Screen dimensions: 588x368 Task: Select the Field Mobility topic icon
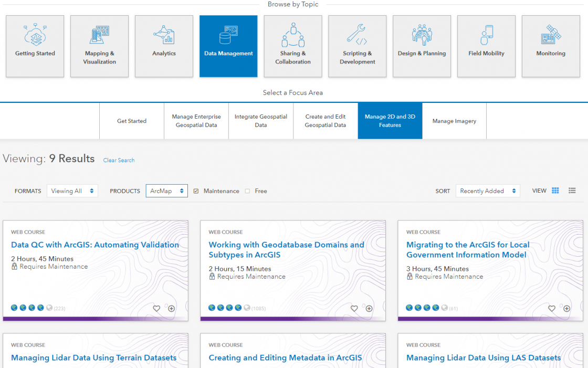(486, 35)
